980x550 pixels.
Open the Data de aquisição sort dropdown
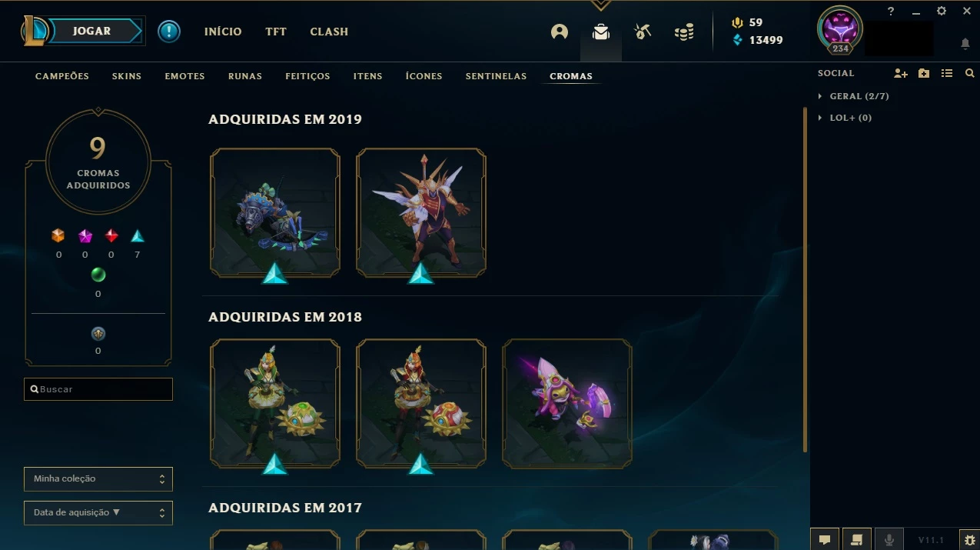coord(98,512)
